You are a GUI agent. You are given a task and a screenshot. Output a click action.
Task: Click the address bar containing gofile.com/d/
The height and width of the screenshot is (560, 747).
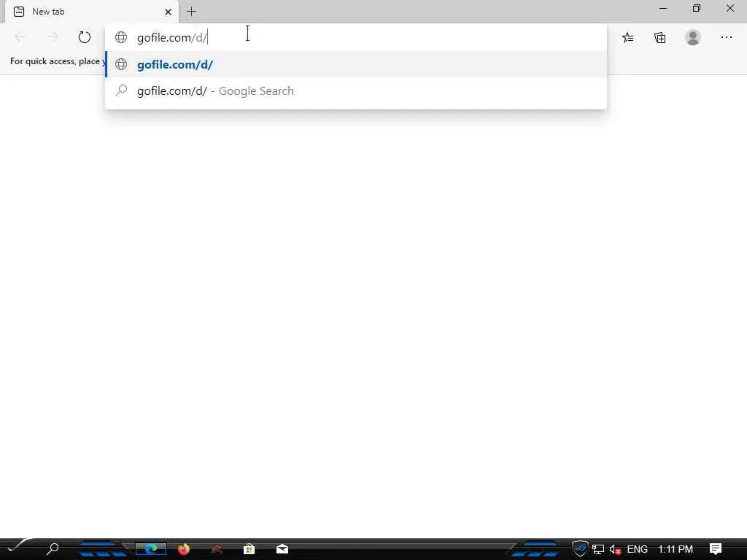click(x=356, y=37)
